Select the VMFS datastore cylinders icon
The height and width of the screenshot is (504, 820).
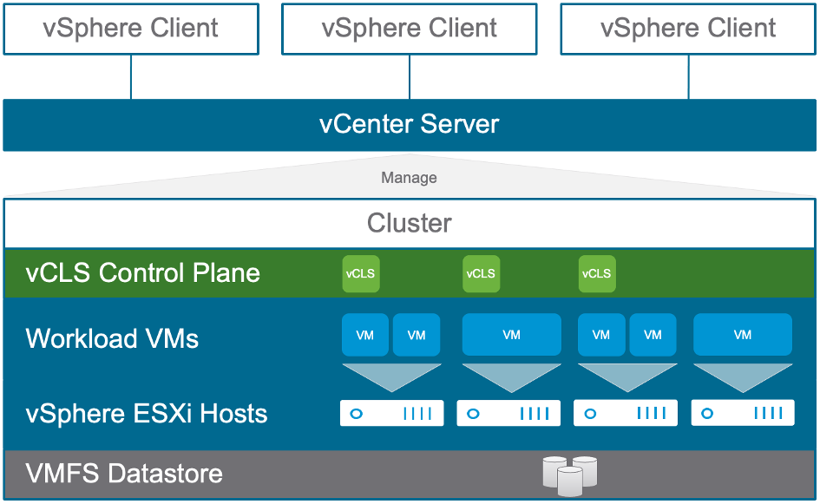click(570, 475)
